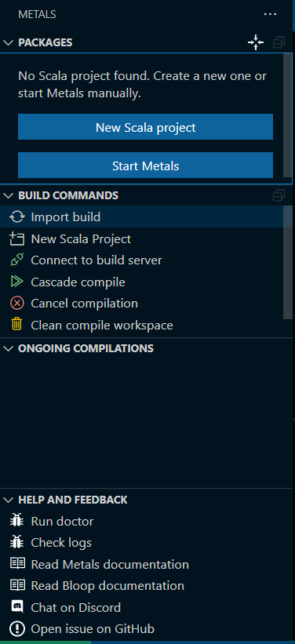Collapse the Build Commands section chevron
The height and width of the screenshot is (644, 295).
(x=8, y=195)
